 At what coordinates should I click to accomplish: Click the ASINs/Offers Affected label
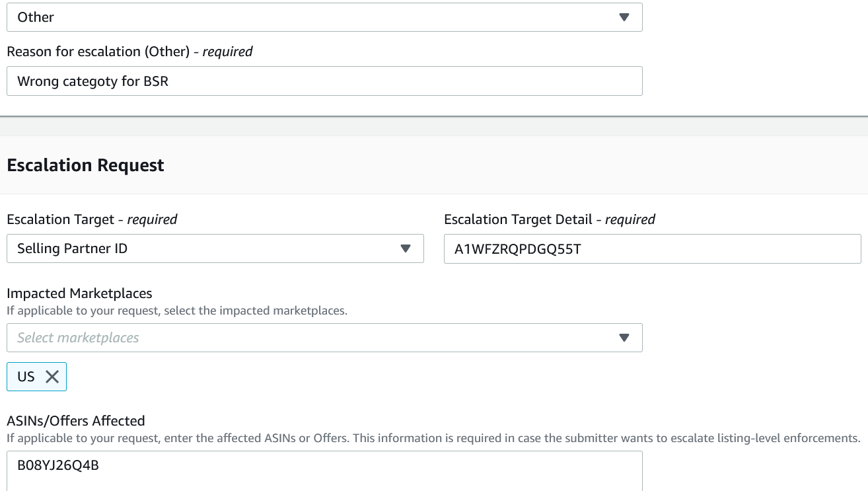click(x=75, y=420)
